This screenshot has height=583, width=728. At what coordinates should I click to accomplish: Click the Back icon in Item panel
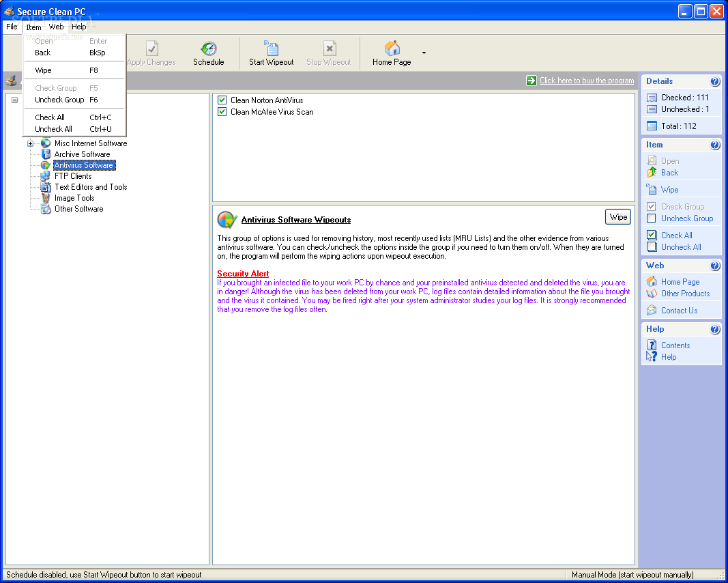[652, 172]
